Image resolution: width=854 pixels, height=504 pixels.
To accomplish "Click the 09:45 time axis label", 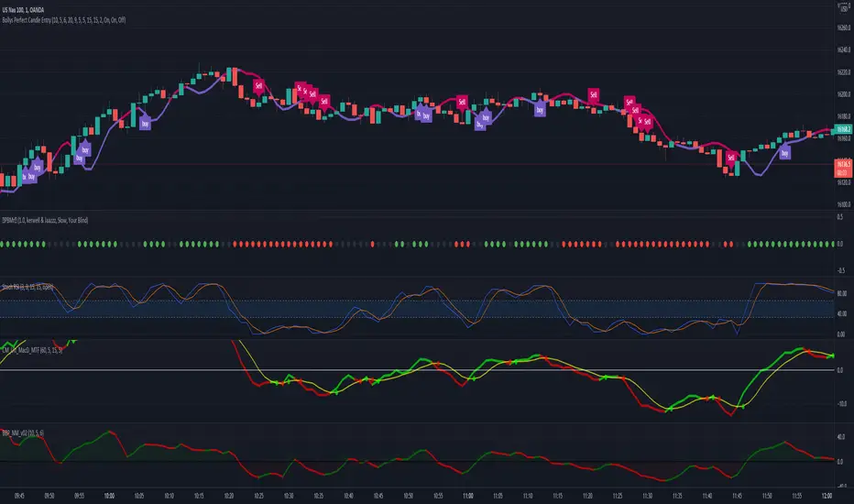I will 19,496.
